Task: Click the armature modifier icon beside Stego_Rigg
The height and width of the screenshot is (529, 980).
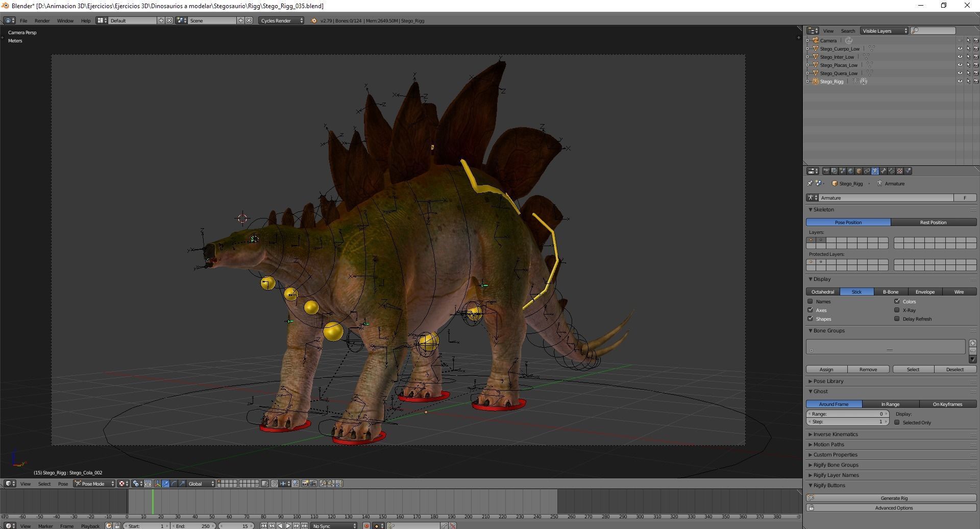Action: [x=863, y=82]
